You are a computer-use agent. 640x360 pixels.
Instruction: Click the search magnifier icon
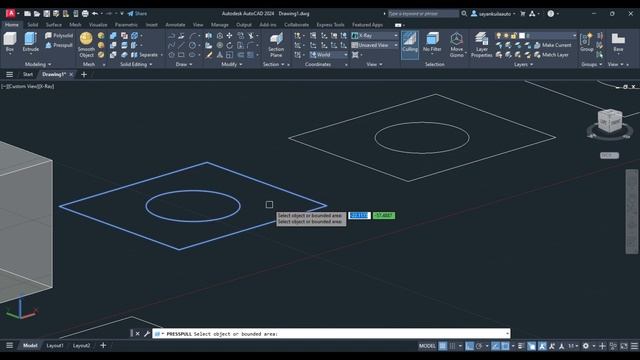pos(464,13)
